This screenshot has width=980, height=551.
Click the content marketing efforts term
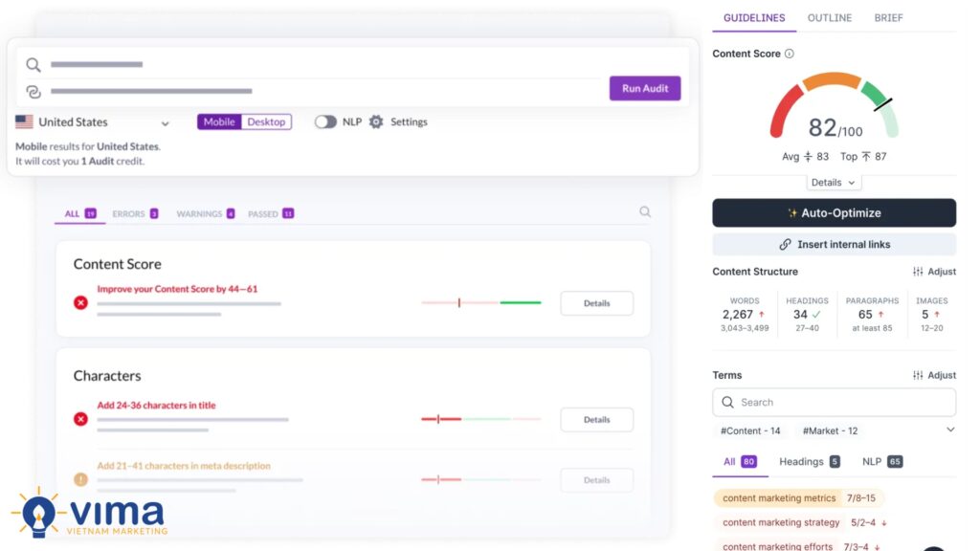777,546
